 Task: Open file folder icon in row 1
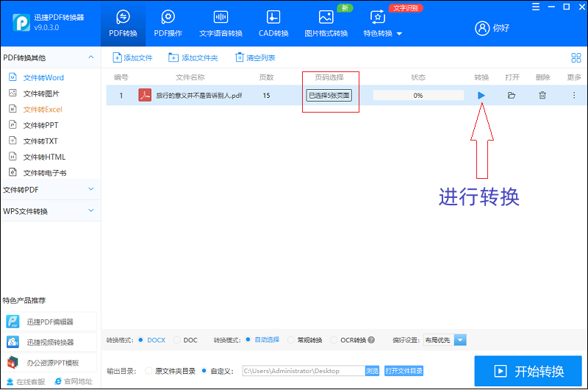pyautogui.click(x=512, y=96)
